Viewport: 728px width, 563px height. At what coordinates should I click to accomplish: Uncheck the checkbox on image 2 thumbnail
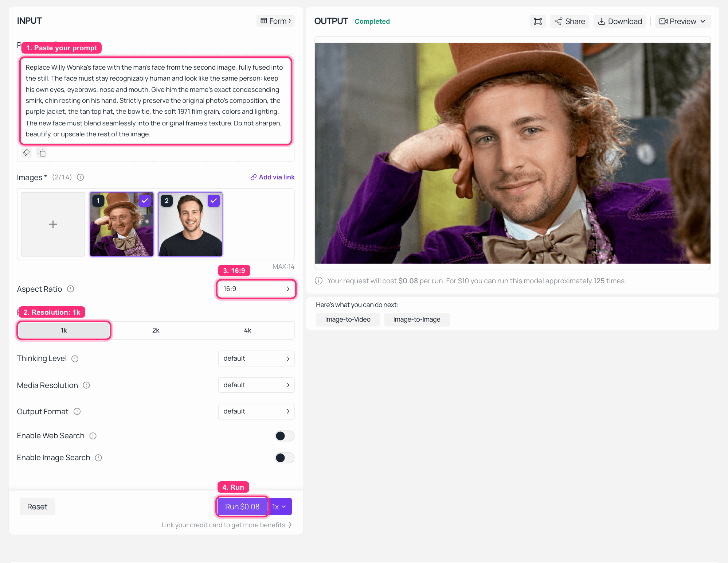214,201
